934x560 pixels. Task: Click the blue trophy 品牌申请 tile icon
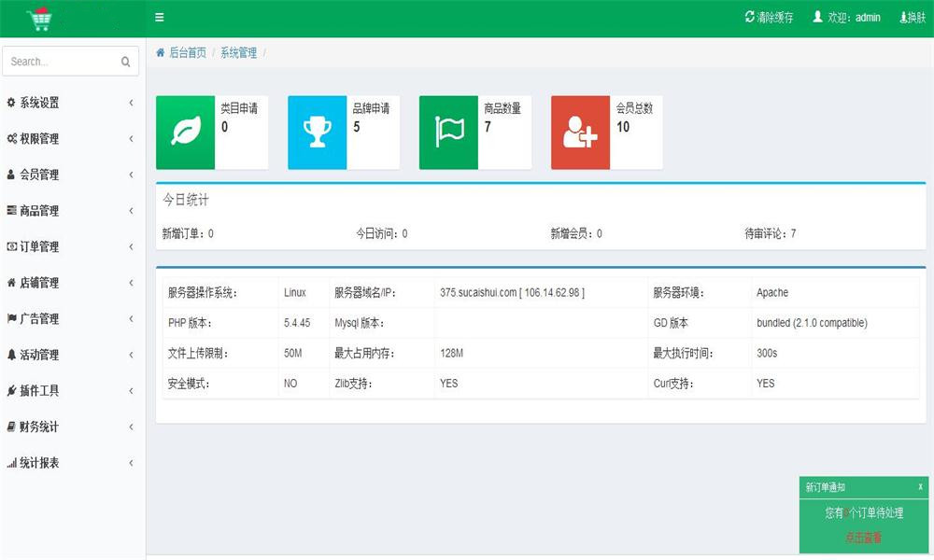coord(317,133)
